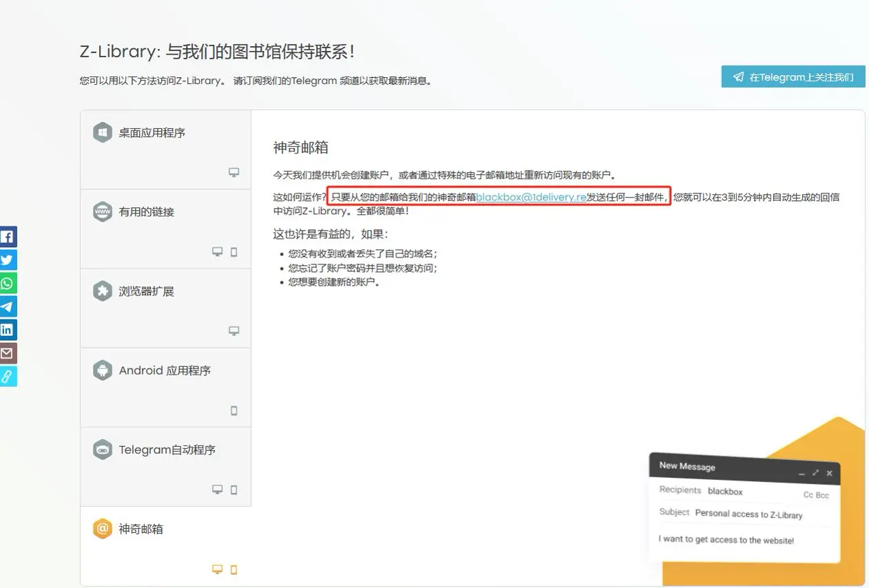Viewport: 869px width, 588px height.
Task: Click the 在Telegram上关注我们 button
Action: coord(793,77)
